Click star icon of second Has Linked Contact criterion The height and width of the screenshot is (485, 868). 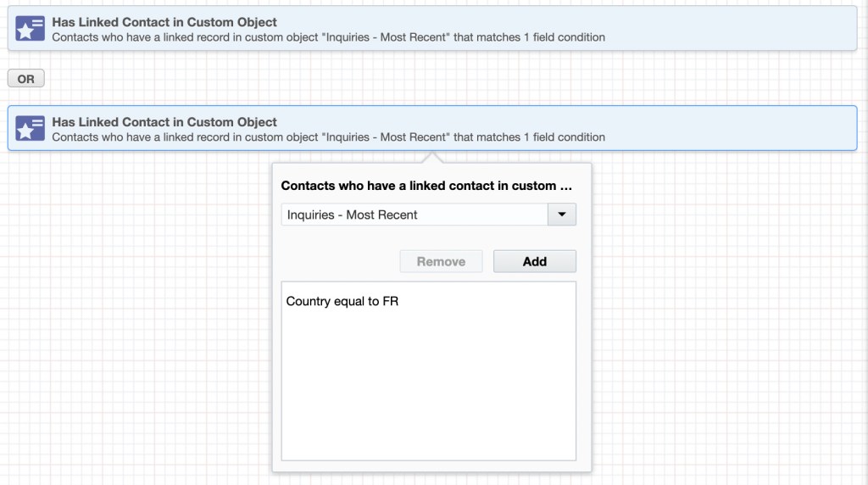tap(30, 128)
